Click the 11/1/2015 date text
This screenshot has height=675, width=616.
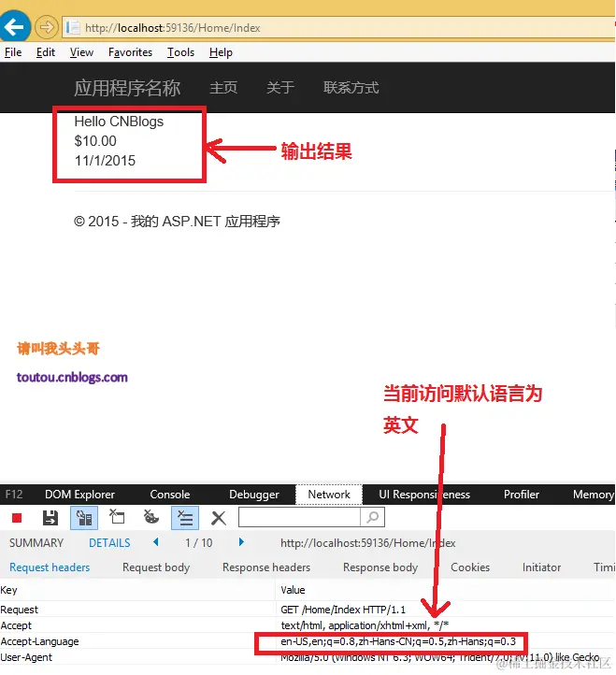pyautogui.click(x=105, y=161)
